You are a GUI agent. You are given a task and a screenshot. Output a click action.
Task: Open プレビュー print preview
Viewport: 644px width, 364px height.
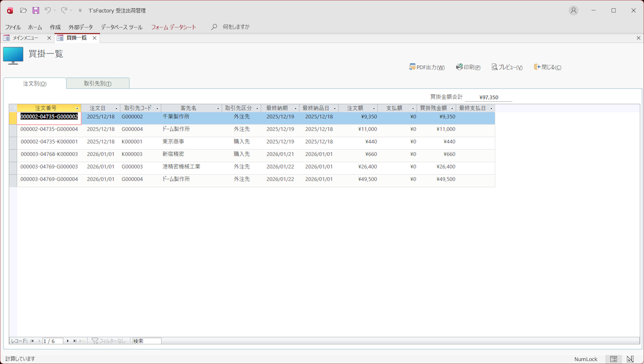[x=507, y=67]
